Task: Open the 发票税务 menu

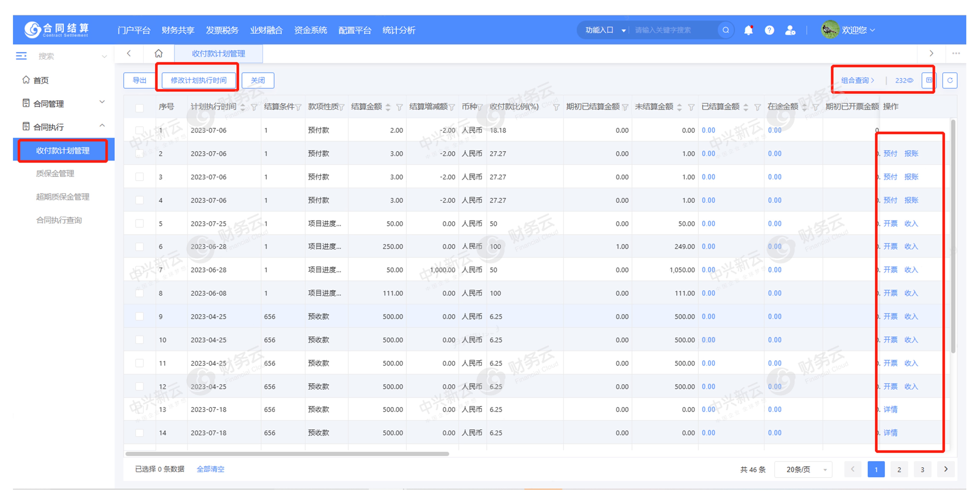Action: [222, 30]
